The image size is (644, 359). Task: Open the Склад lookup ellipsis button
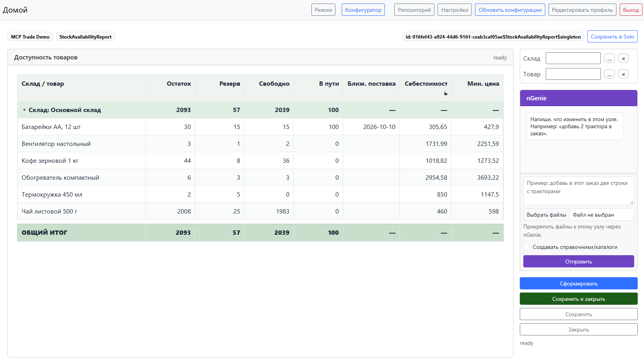[x=609, y=59]
